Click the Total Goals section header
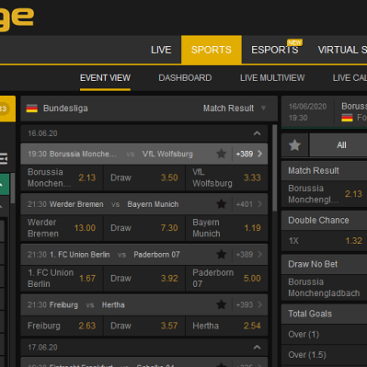 pyautogui.click(x=324, y=314)
